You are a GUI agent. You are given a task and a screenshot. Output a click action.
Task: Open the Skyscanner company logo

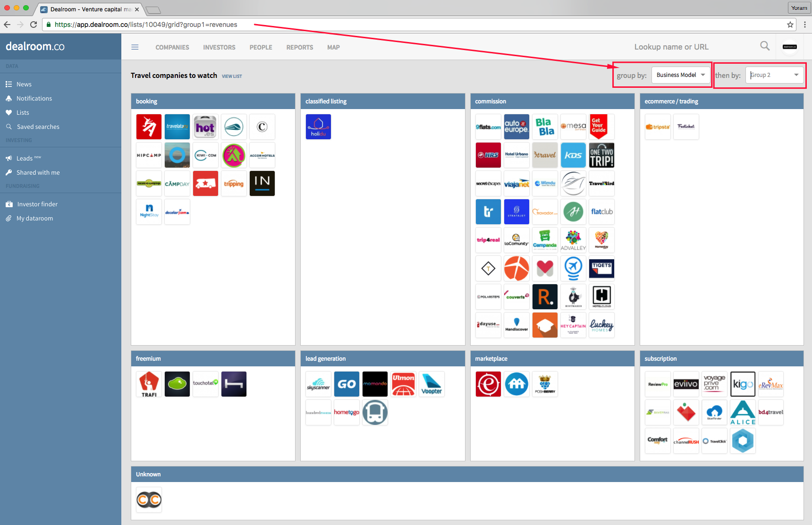coord(318,384)
